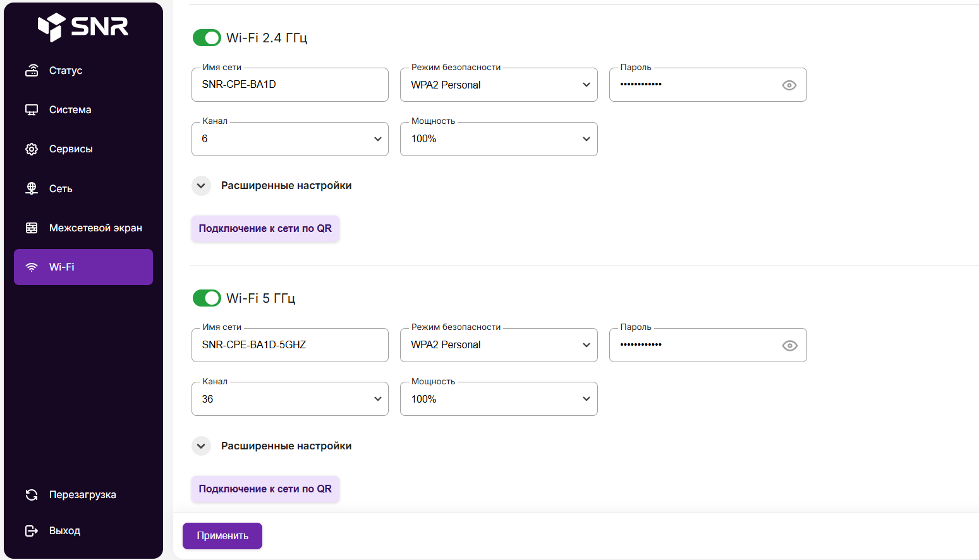The height and width of the screenshot is (560, 979).
Task: Disable the Wi-Fi 2.4 ГГц toggle
Action: click(207, 38)
